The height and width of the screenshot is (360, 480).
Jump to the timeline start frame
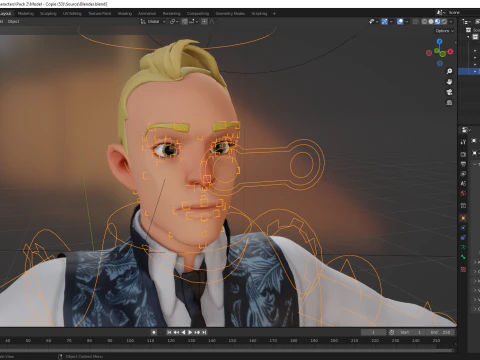[169, 332]
